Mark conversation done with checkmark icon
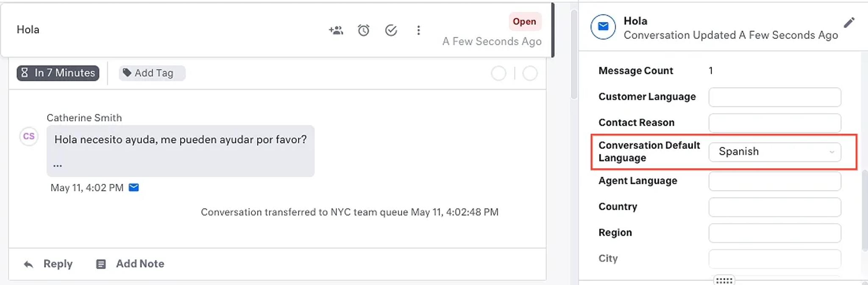Viewport: 868px width, 285px height. (x=391, y=30)
